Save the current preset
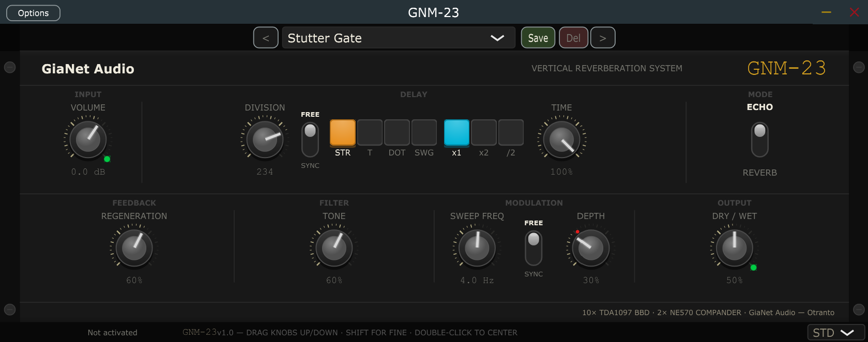Screen dimensions: 868x342 [538, 38]
